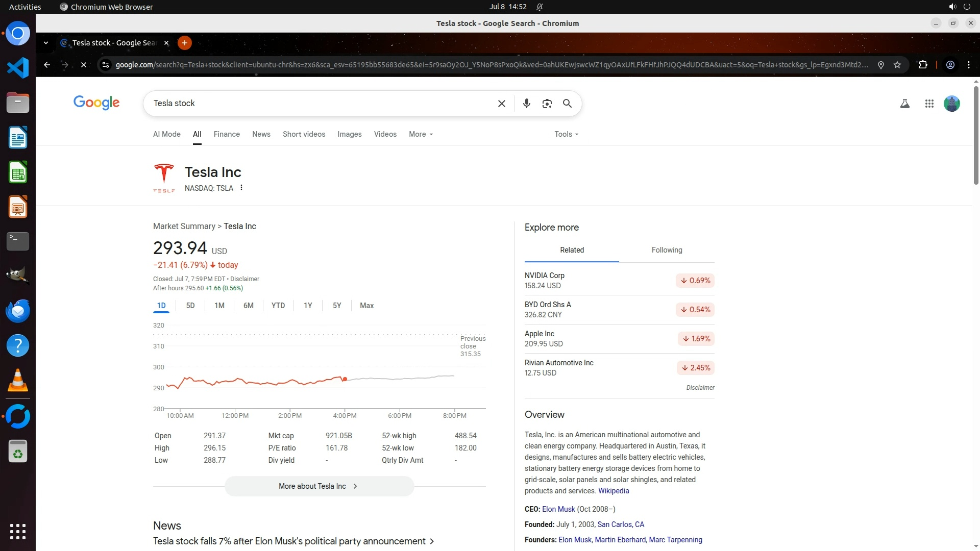Image resolution: width=980 pixels, height=551 pixels.
Task: Clear the search box with X icon
Action: click(501, 104)
